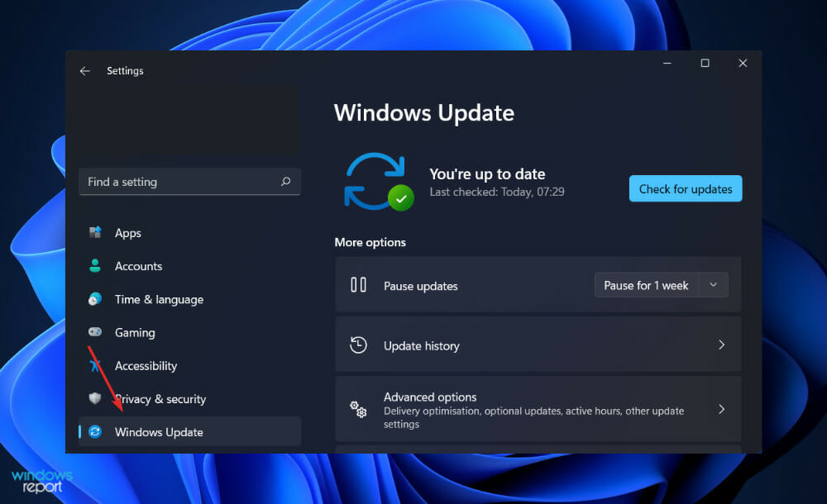Go to Windows Update in sidebar
This screenshot has width=827, height=504.
point(159,432)
